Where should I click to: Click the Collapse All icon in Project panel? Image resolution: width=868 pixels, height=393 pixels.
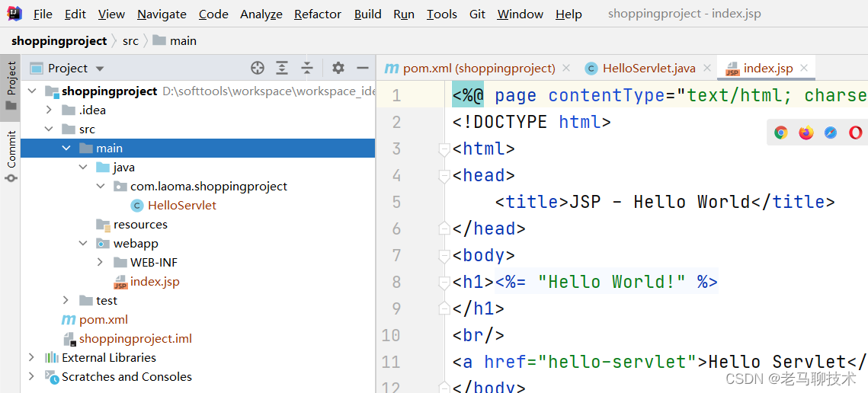point(307,68)
